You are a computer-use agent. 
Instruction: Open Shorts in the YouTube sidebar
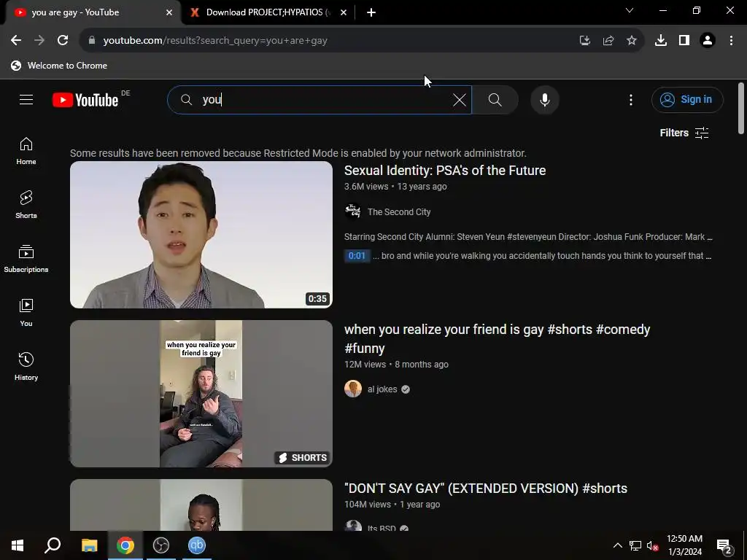pyautogui.click(x=26, y=205)
